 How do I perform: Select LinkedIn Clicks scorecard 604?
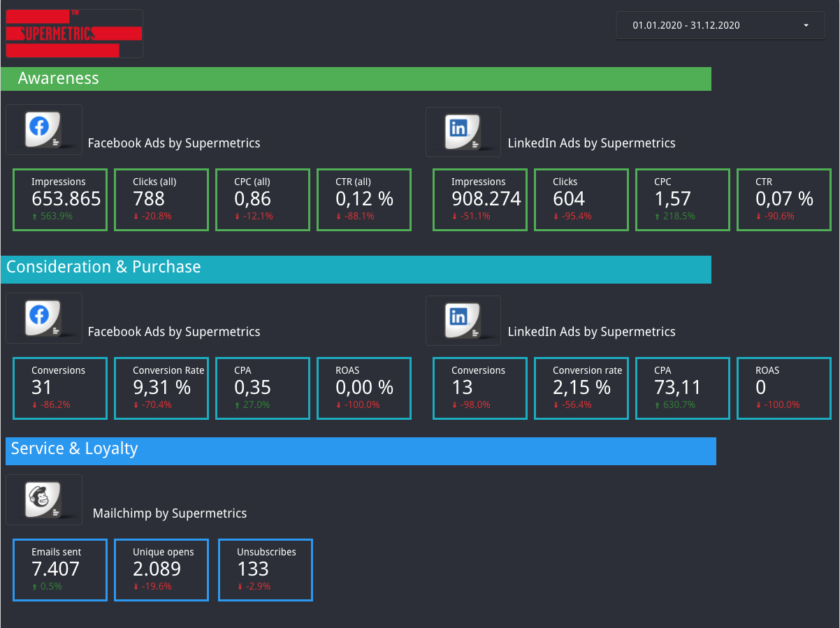pyautogui.click(x=581, y=200)
